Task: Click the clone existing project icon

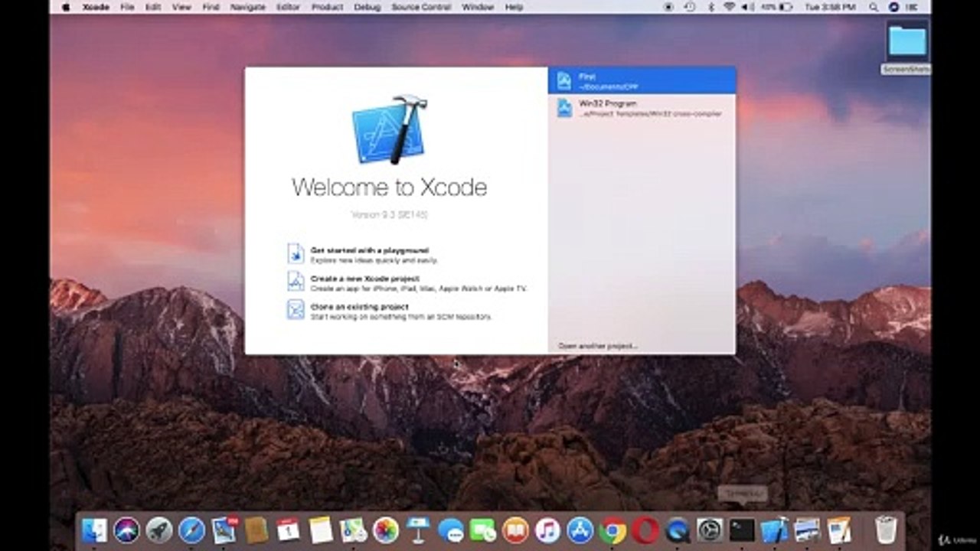Action: coord(296,310)
